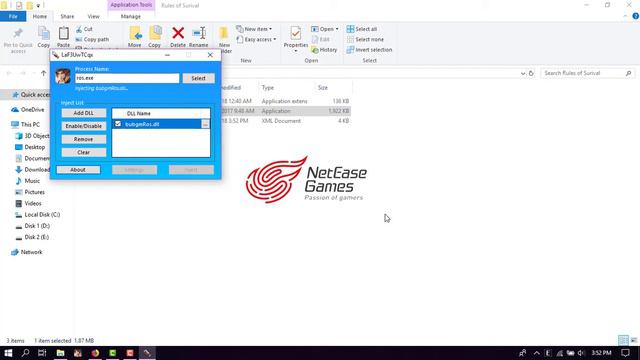The height and width of the screenshot is (360, 640).
Task: Click the Select button in injector
Action: tap(198, 78)
